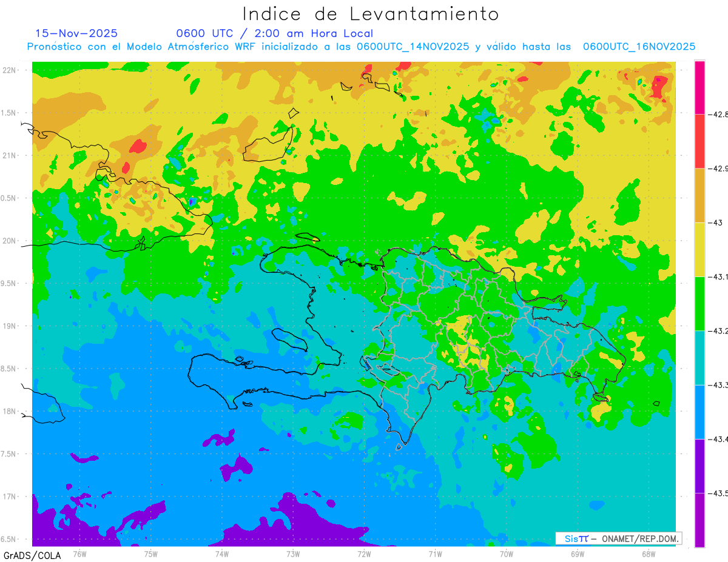Click the teal legend color block
The width and height of the screenshot is (728, 562).
coord(699,358)
